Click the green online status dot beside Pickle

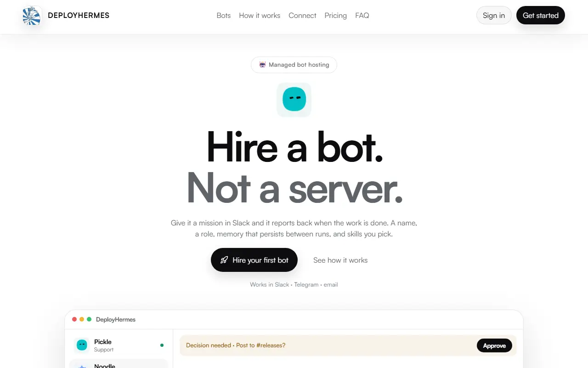click(162, 345)
